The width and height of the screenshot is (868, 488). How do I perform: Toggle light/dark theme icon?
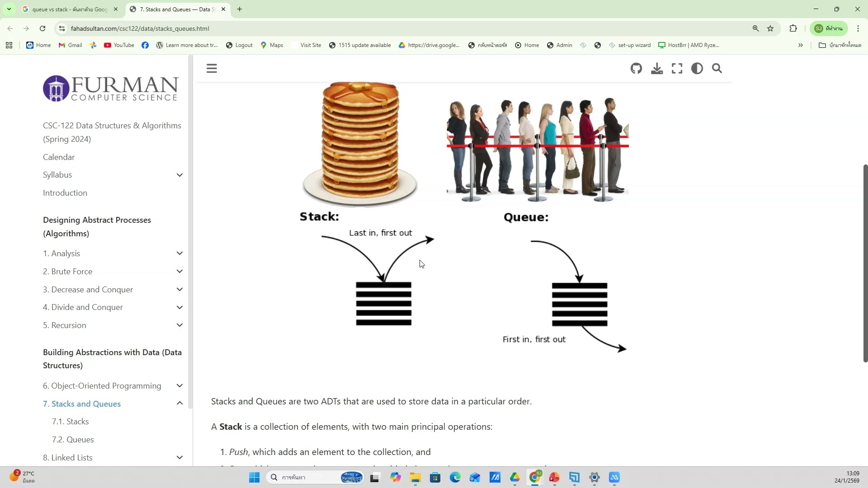(697, 69)
